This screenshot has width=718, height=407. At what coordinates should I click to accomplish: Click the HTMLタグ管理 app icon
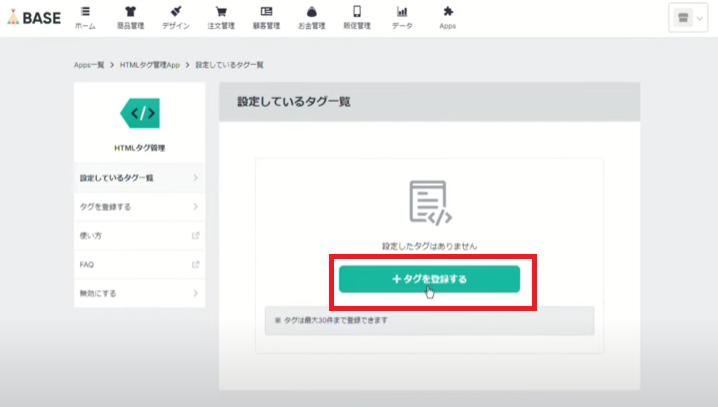(139, 112)
